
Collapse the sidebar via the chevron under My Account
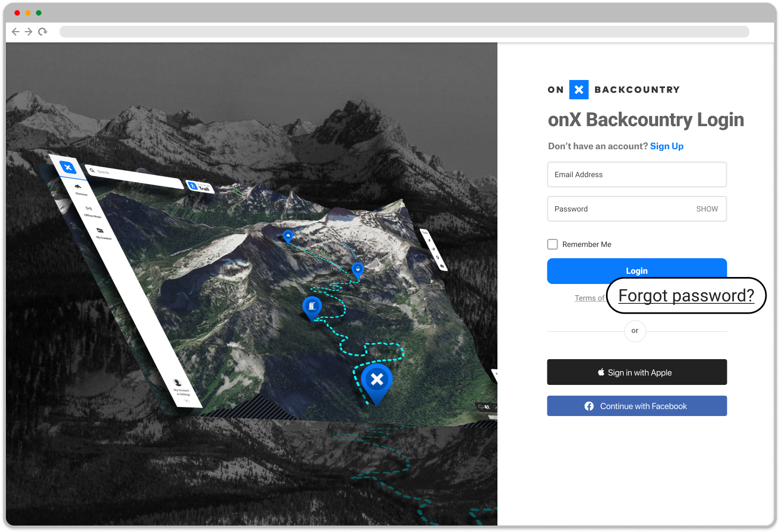(187, 400)
